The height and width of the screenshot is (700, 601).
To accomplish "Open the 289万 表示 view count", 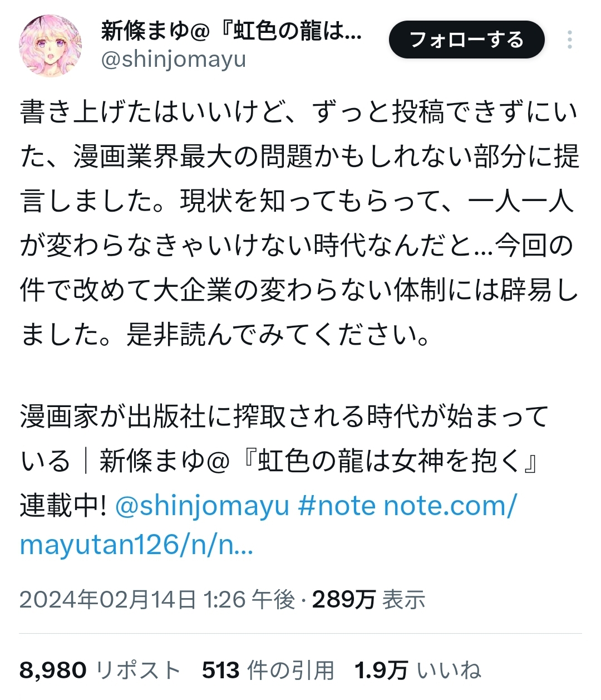I will pyautogui.click(x=369, y=600).
